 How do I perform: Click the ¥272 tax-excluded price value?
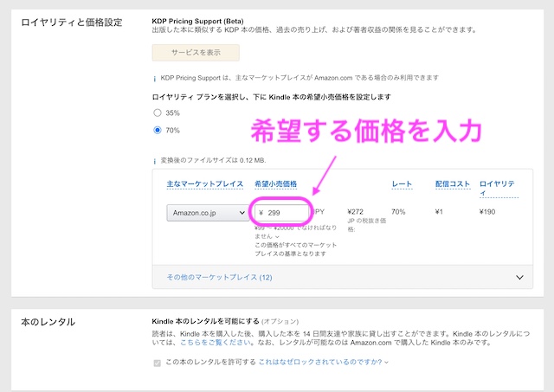tap(357, 210)
